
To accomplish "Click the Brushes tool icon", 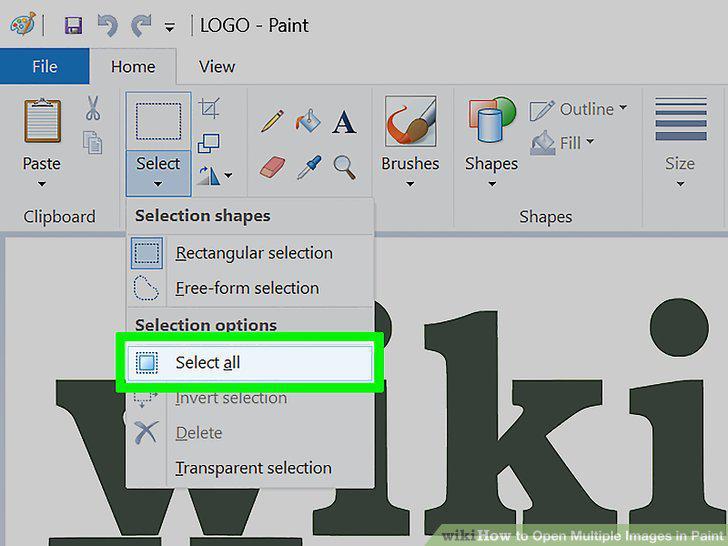I will click(x=410, y=121).
